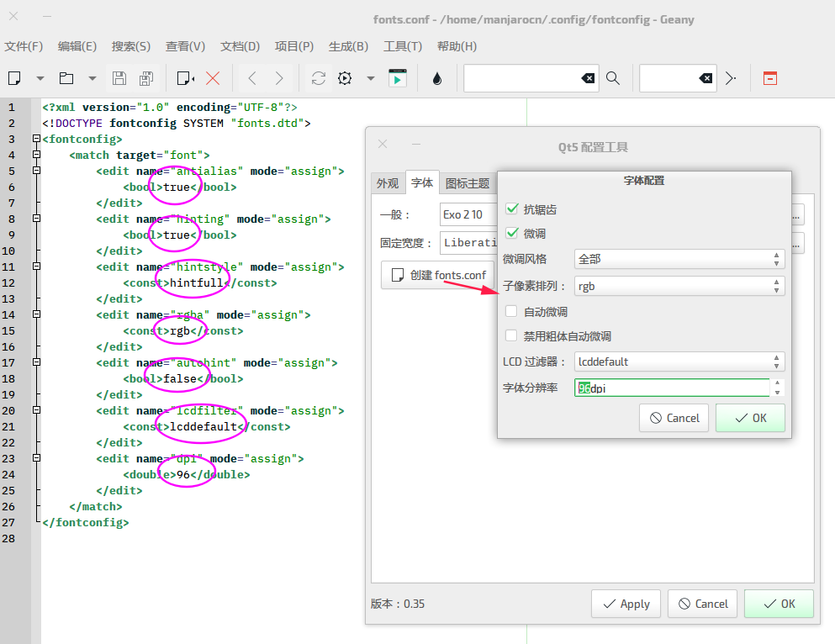Collapse the autohint edit fold on line 17
Screen dimensions: 835x644
pyautogui.click(x=36, y=362)
